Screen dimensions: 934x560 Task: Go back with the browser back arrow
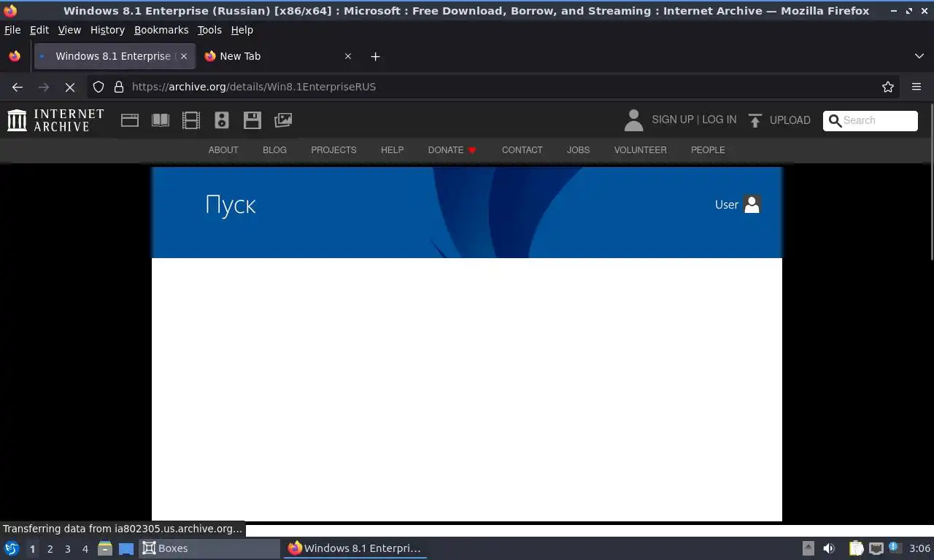tap(18, 87)
